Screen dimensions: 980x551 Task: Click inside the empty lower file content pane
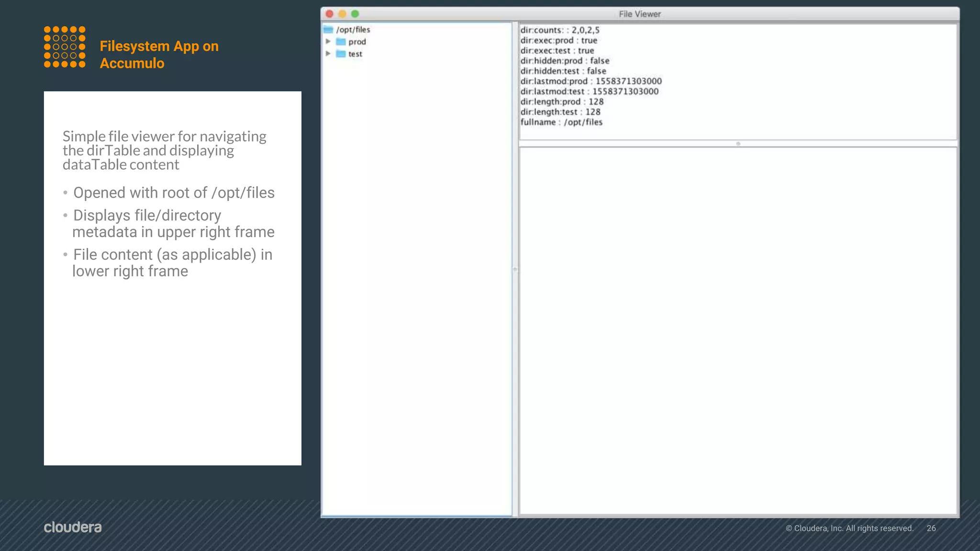[x=738, y=331]
